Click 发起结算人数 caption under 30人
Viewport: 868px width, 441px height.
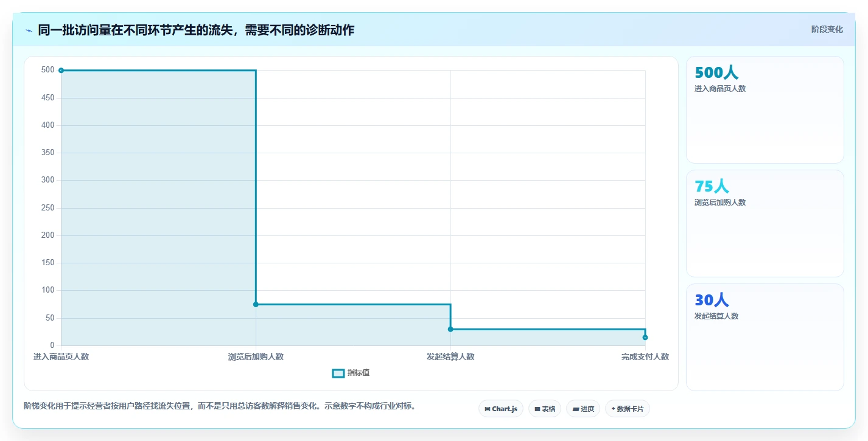click(716, 316)
